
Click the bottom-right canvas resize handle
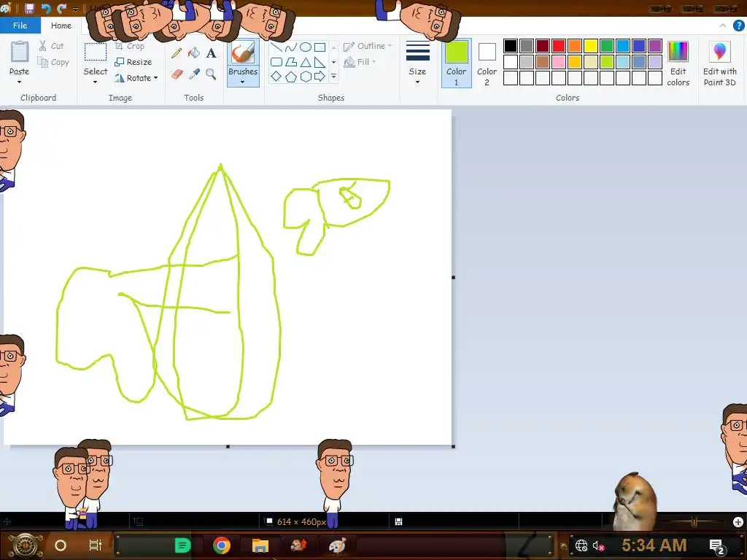pyautogui.click(x=453, y=446)
